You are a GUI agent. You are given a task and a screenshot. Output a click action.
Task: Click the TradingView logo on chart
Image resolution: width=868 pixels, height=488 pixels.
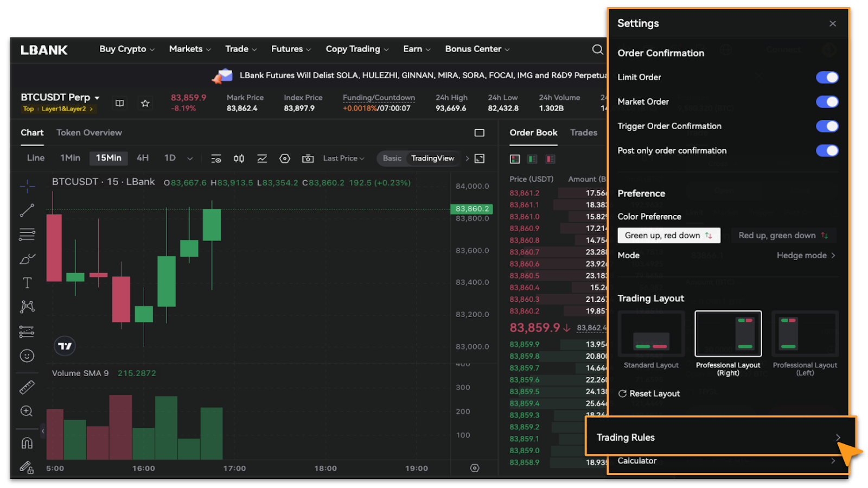click(65, 346)
